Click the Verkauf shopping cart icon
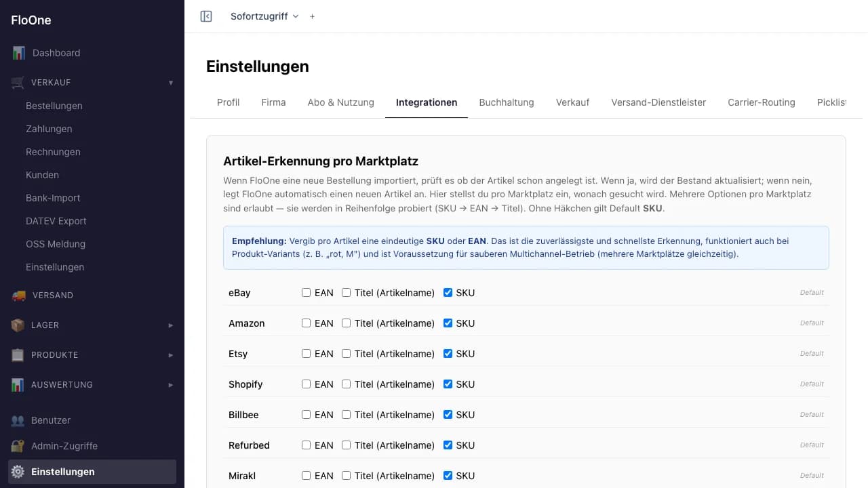 (x=18, y=83)
